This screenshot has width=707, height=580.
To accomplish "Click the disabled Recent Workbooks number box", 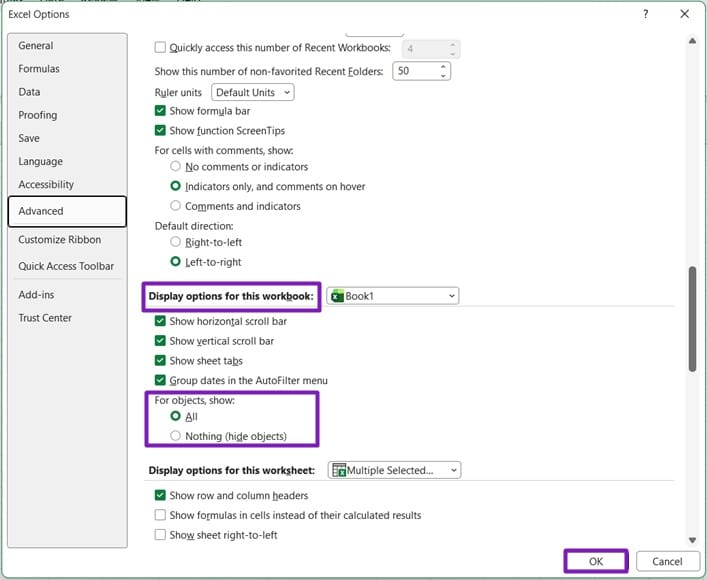I will pos(431,49).
